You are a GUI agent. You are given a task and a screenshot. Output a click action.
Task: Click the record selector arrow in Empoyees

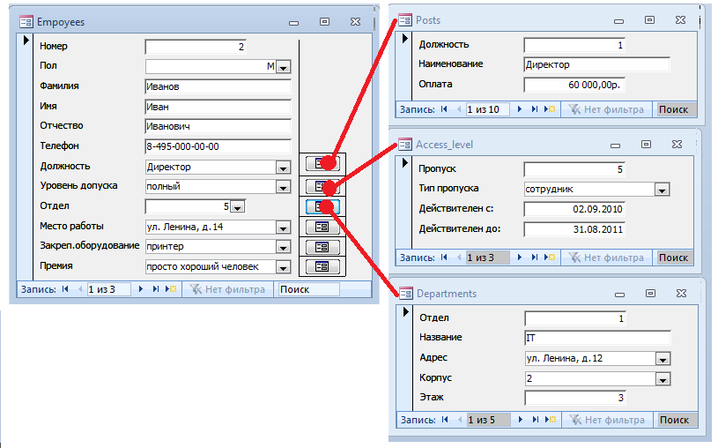click(26, 40)
